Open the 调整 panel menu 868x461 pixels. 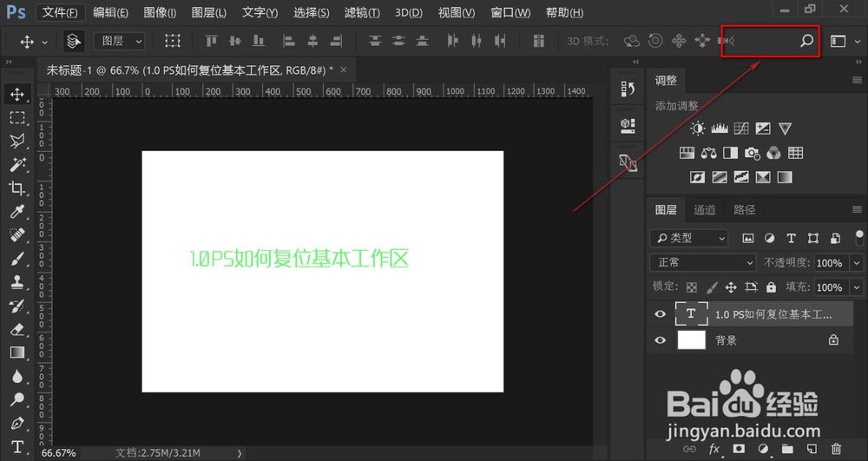(x=857, y=80)
